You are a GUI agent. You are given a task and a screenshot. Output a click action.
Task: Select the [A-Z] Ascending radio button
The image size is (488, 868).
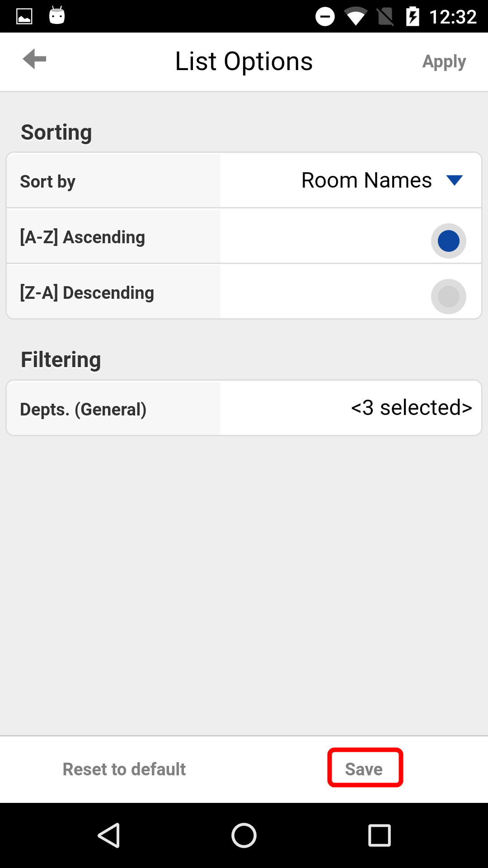(448, 241)
